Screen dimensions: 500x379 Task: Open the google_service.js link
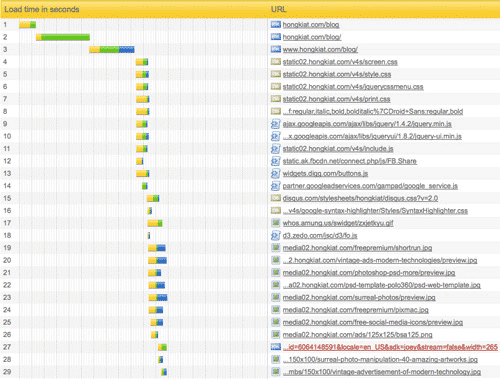(x=370, y=186)
